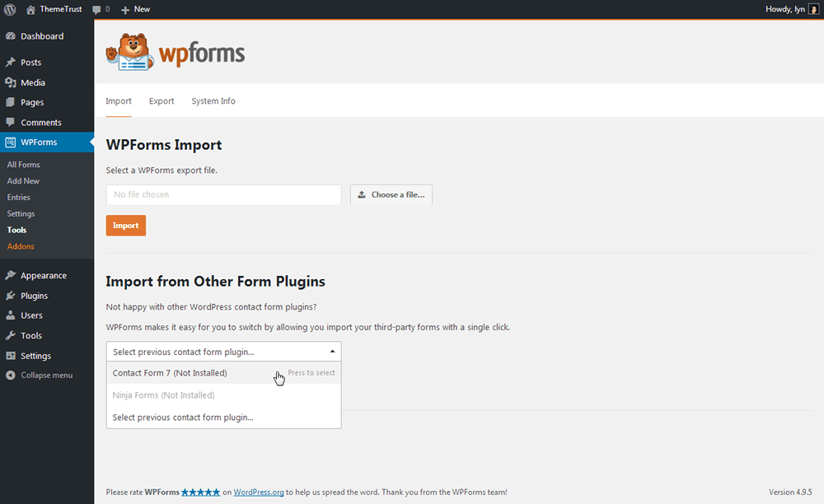
Task: Click the Dashboard gauge icon
Action: click(x=11, y=35)
